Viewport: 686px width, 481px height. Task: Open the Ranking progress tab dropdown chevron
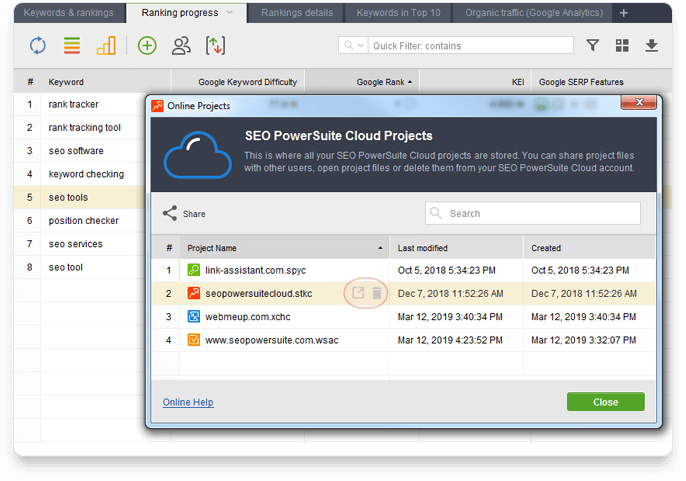click(230, 13)
